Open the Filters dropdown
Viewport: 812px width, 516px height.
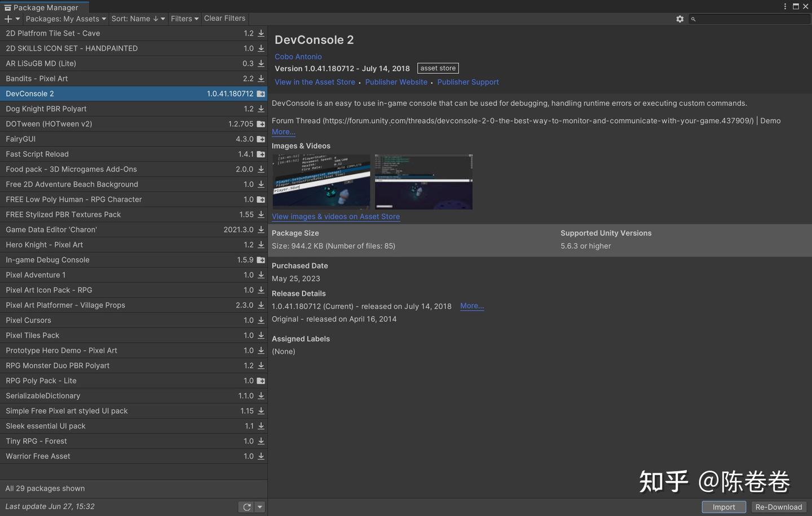184,19
